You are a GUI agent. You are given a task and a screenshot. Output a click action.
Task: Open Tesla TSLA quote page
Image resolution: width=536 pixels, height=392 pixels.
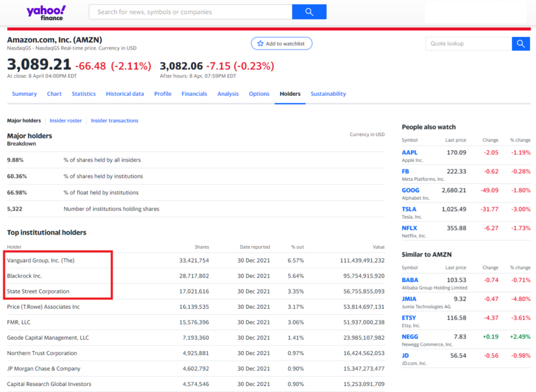411,209
